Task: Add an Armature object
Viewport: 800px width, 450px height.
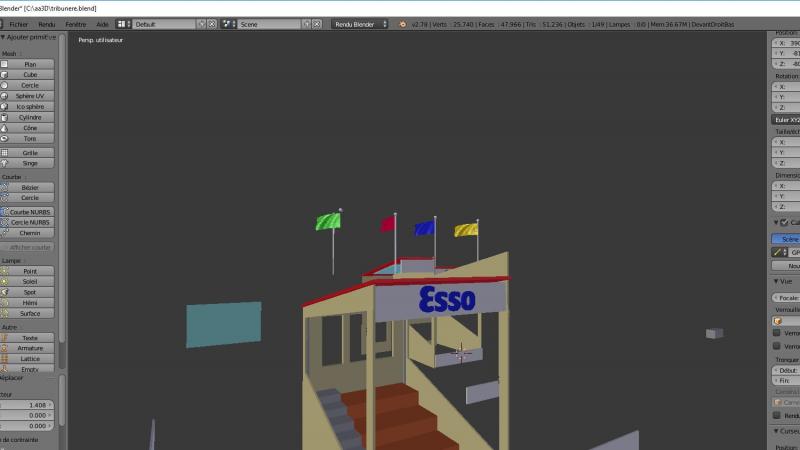Action: (30, 348)
